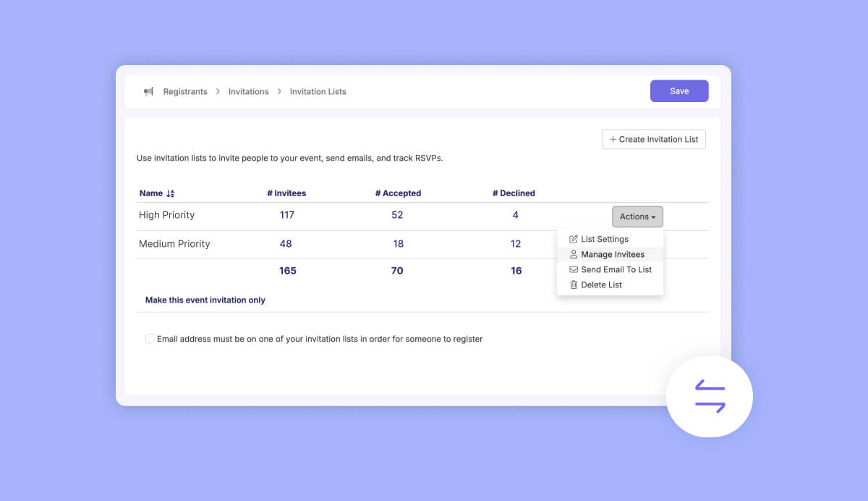The width and height of the screenshot is (868, 501).
Task: Select the Medium Priority list row
Action: (174, 244)
